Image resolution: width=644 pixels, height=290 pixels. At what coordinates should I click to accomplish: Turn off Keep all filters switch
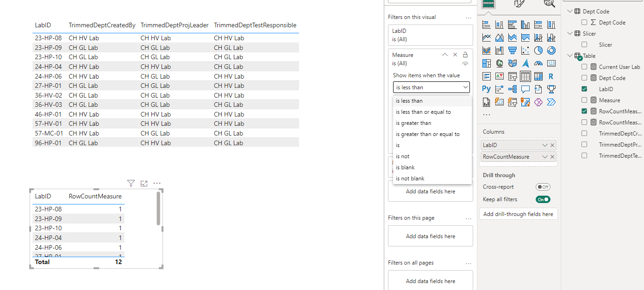[x=543, y=199]
